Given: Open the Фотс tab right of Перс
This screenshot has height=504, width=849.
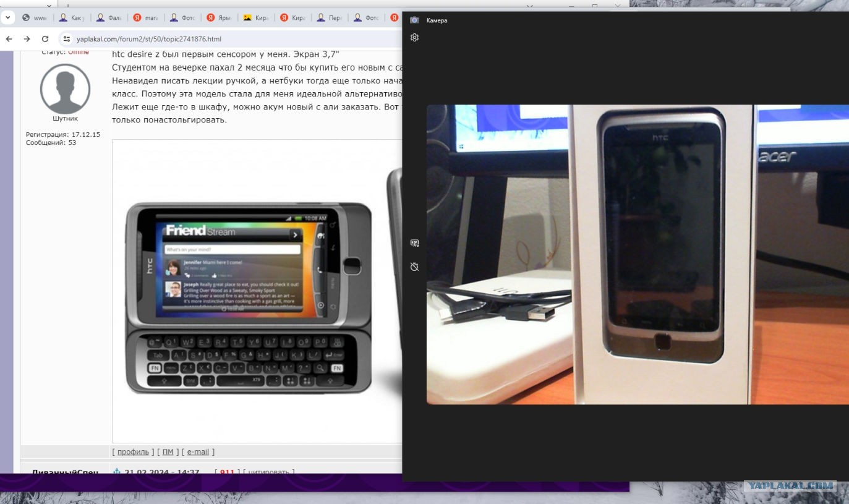Looking at the screenshot, I should [367, 18].
